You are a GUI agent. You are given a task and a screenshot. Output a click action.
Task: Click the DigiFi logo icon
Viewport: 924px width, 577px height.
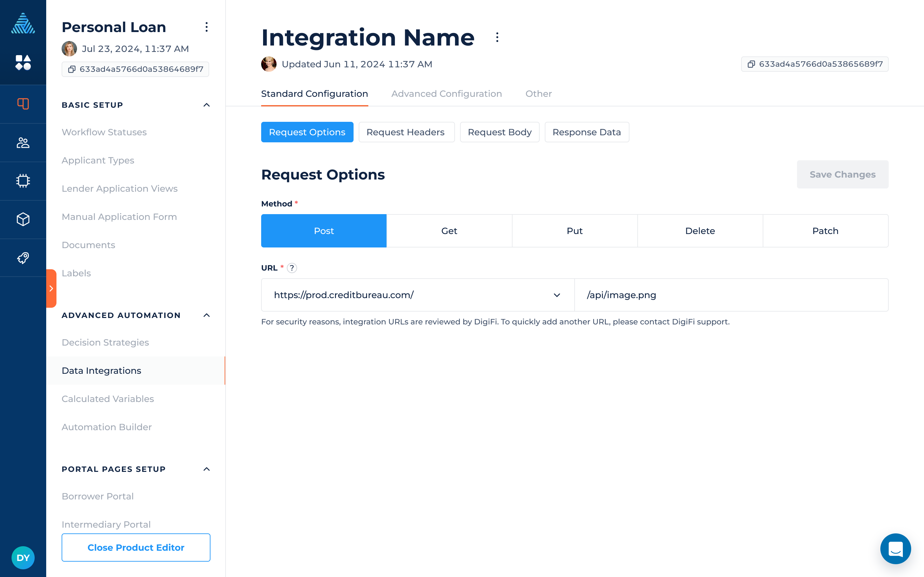click(23, 24)
